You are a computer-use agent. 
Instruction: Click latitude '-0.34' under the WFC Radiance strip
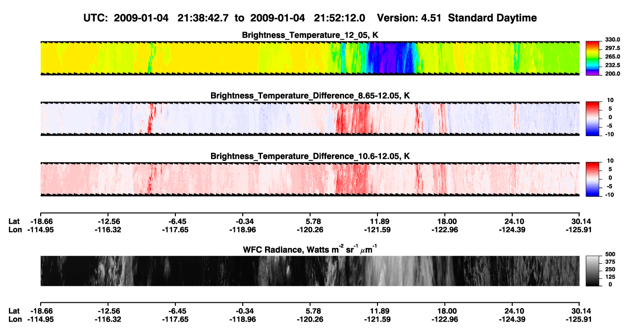tap(242, 311)
